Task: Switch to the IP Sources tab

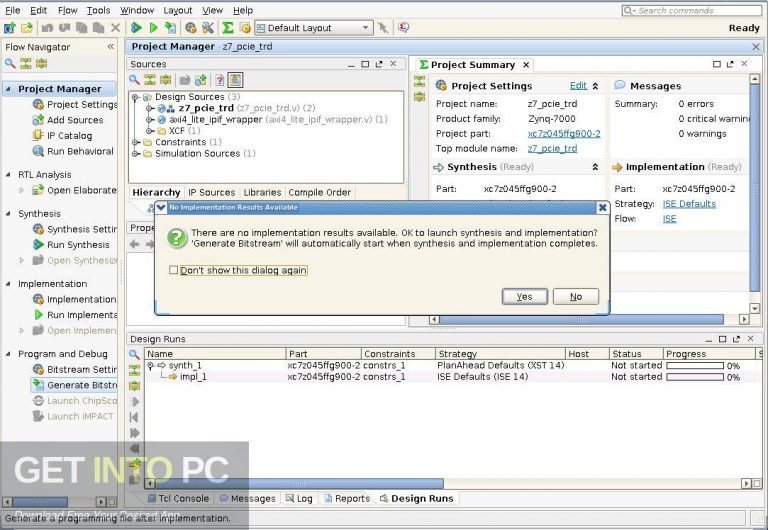Action: [x=212, y=193]
